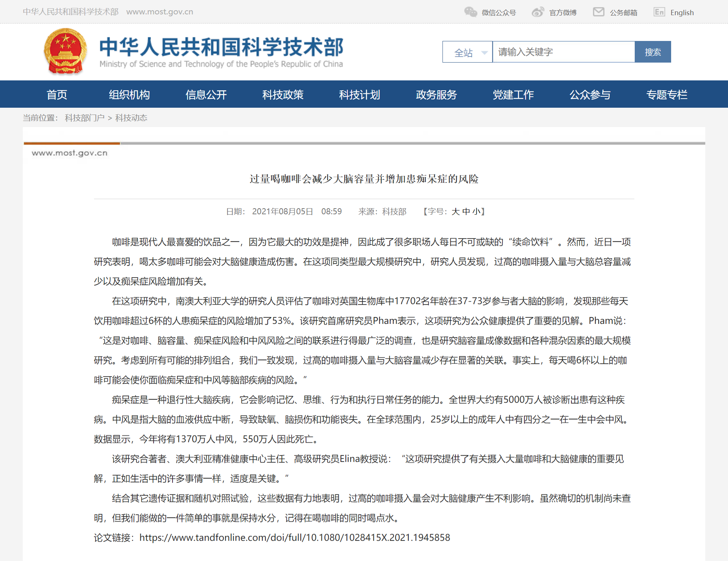Go to the 科技政策 section

[x=283, y=94]
